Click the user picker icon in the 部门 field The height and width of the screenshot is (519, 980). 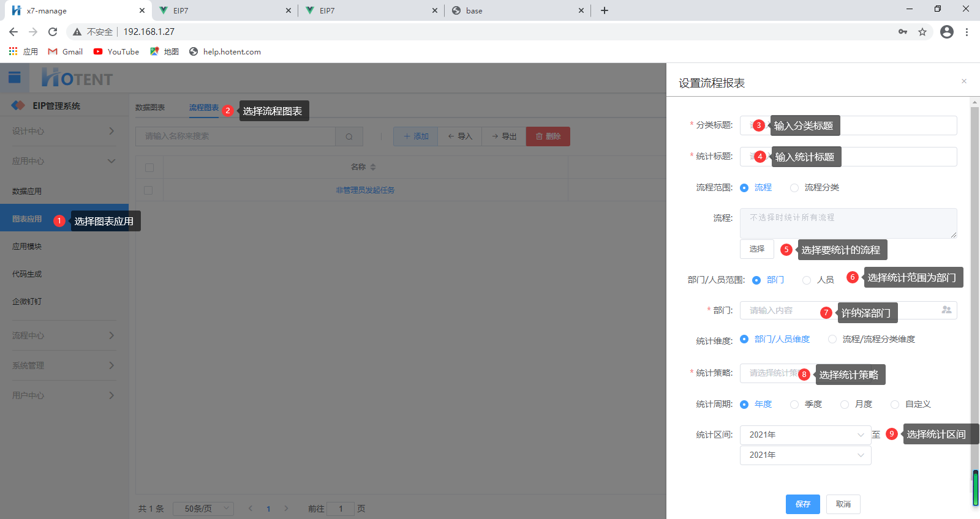point(946,310)
